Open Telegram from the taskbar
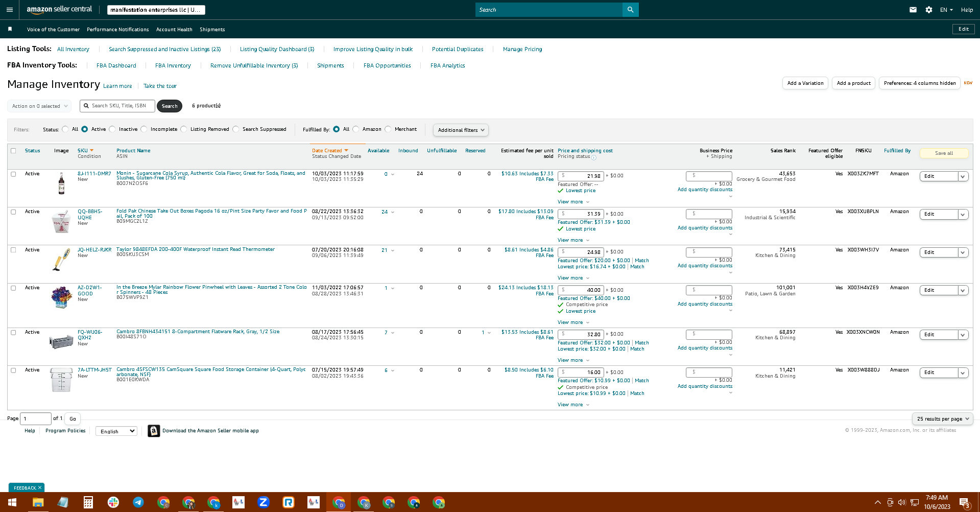The width and height of the screenshot is (980, 512). coord(138,502)
